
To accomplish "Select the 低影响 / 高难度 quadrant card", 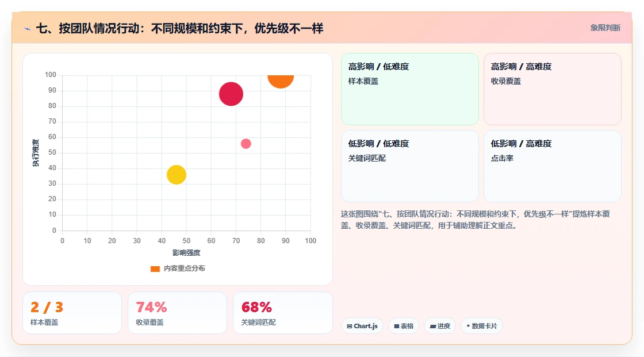I will click(552, 166).
